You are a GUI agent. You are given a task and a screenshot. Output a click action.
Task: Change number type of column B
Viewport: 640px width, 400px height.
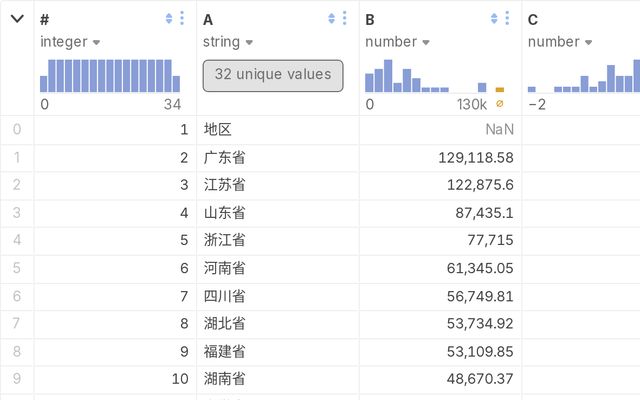398,42
